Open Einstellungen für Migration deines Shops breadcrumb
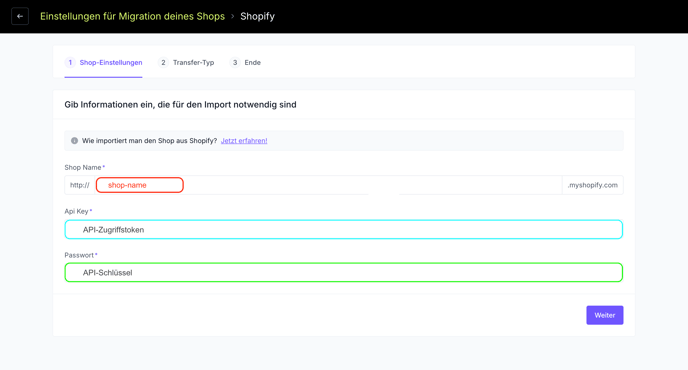This screenshot has width=688, height=370. click(132, 16)
